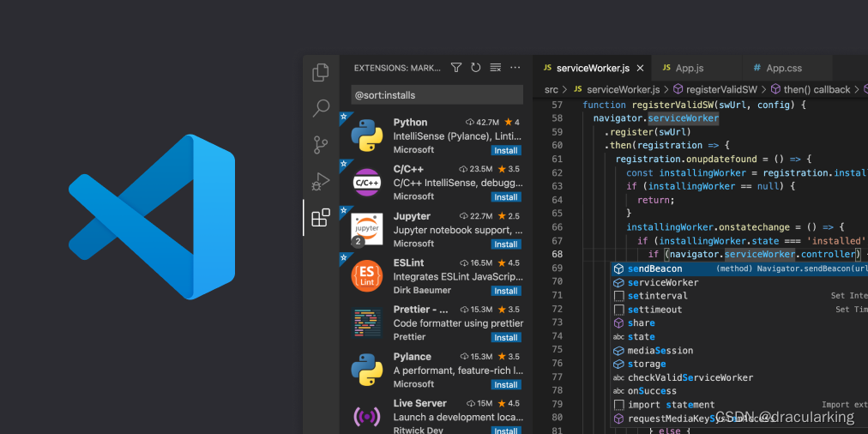The width and height of the screenshot is (868, 434).
Task: Select storage autocomplete suggestion
Action: click(739, 364)
